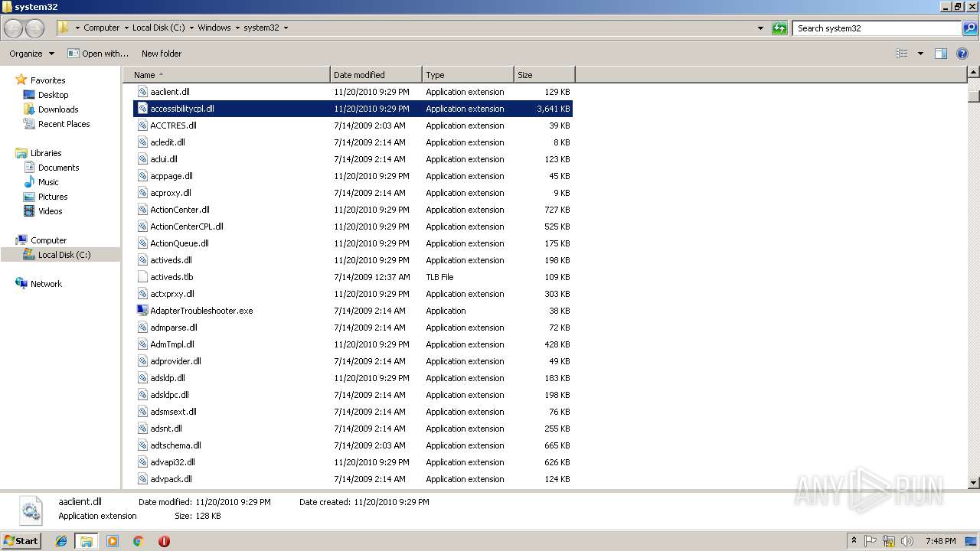The height and width of the screenshot is (551, 980).
Task: Click the AdapterTroubleshooter.exe application icon
Action: coord(142,311)
